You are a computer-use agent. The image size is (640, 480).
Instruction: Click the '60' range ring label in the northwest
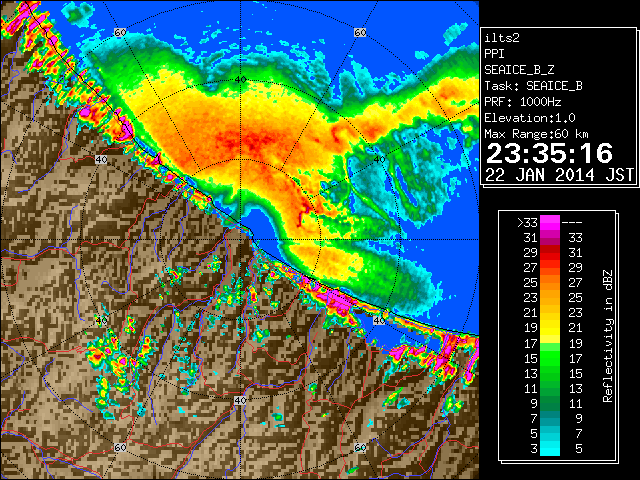120,32
